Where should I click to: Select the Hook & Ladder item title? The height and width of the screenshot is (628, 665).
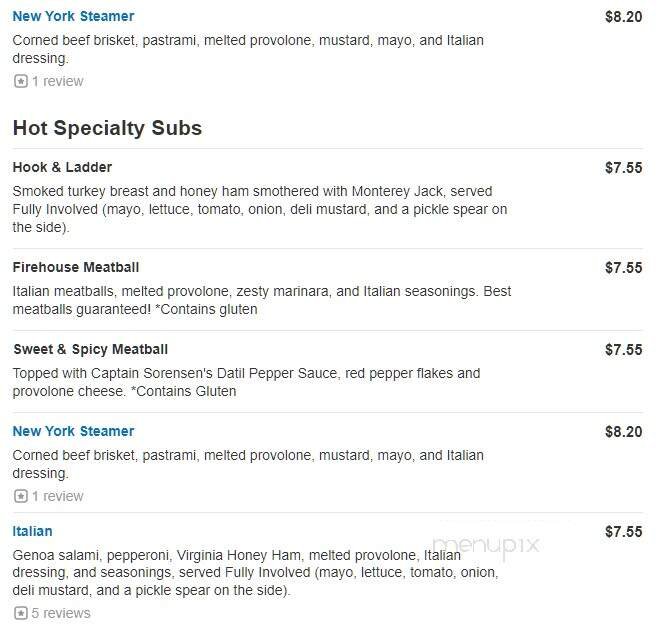click(62, 167)
